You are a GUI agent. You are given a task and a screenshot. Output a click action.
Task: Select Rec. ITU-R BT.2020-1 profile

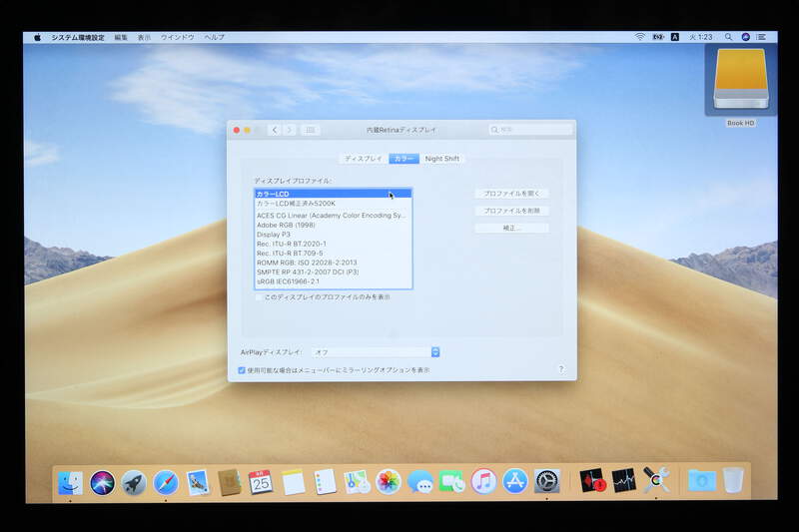click(x=334, y=244)
